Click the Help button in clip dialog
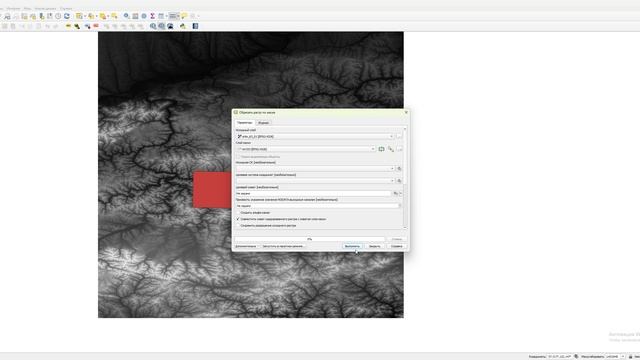 (x=397, y=246)
